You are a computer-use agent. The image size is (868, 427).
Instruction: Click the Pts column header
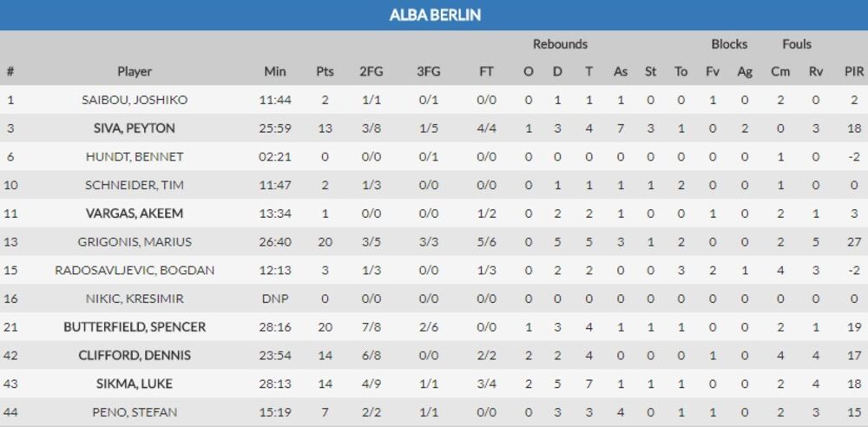[x=325, y=71]
